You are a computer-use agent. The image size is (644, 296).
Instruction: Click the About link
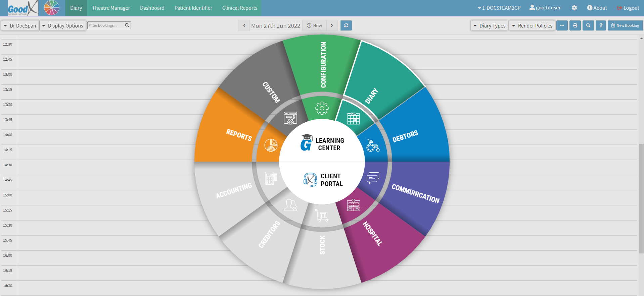coord(597,8)
